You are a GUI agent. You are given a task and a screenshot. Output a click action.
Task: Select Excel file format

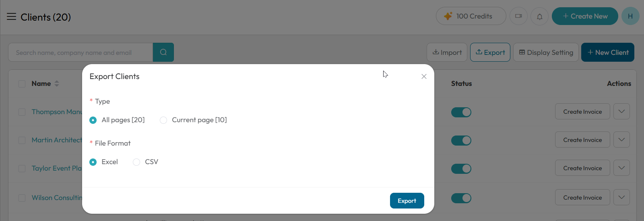point(93,162)
